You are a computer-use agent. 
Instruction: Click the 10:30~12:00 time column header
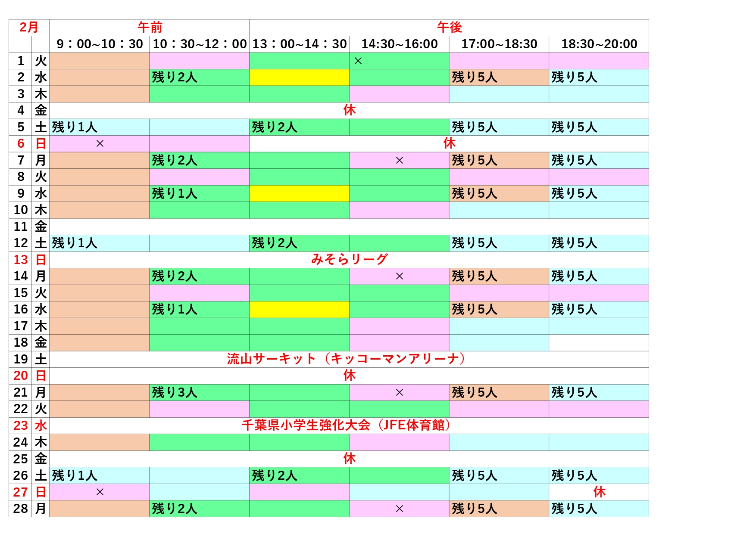point(200,44)
